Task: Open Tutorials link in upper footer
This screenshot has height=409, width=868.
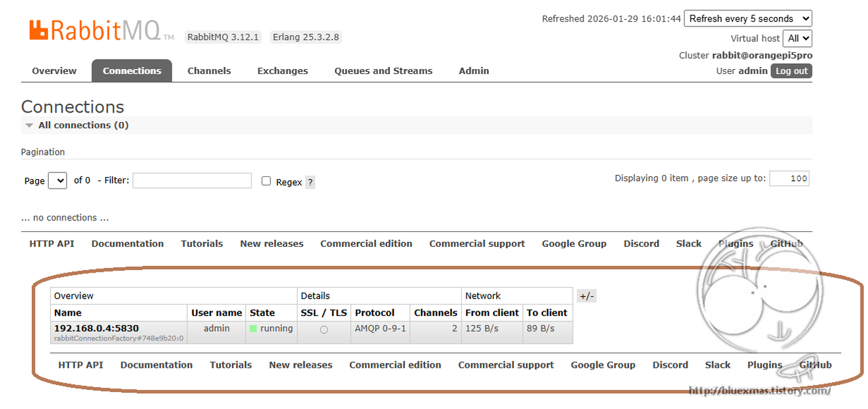Action: pos(202,244)
